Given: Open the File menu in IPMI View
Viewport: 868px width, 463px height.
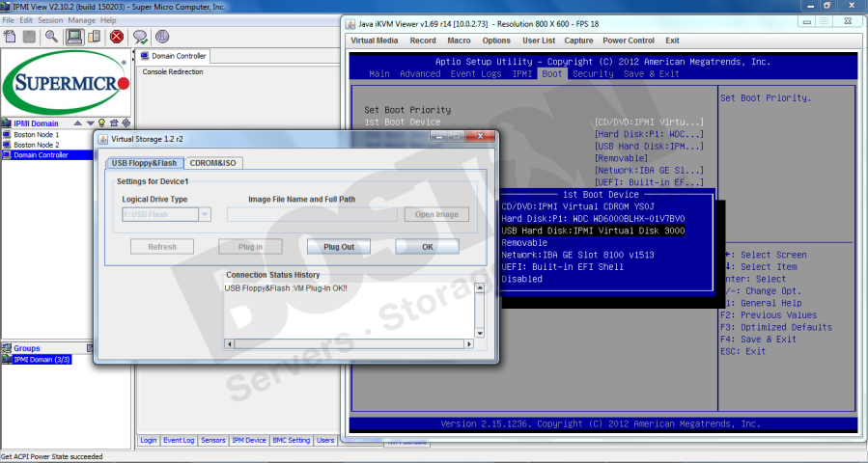Looking at the screenshot, I should 9,20.
